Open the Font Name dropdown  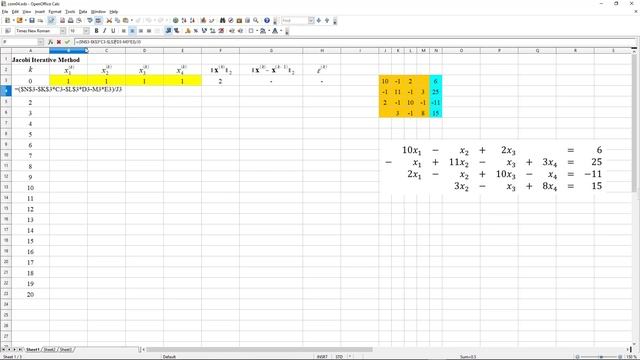point(62,31)
